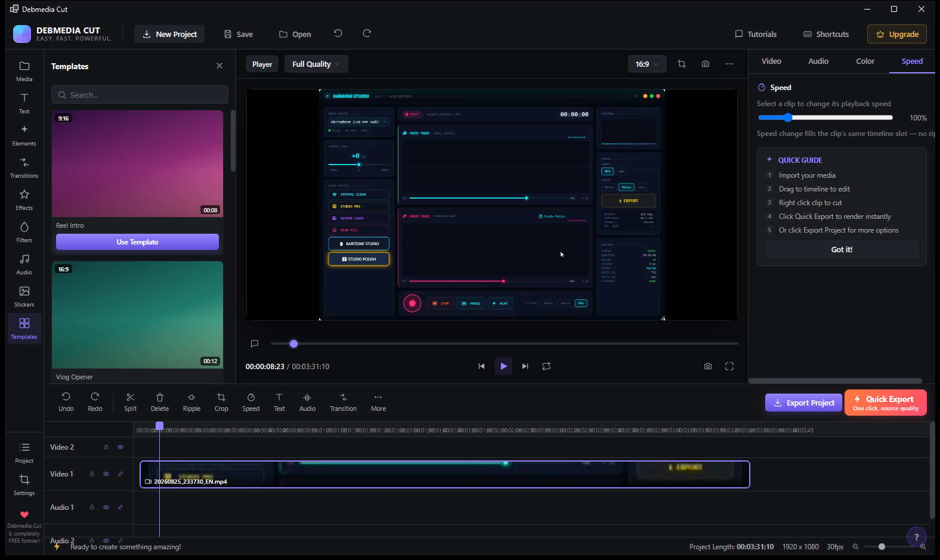940x560 pixels.
Task: Click the Export Project button
Action: coord(804,403)
